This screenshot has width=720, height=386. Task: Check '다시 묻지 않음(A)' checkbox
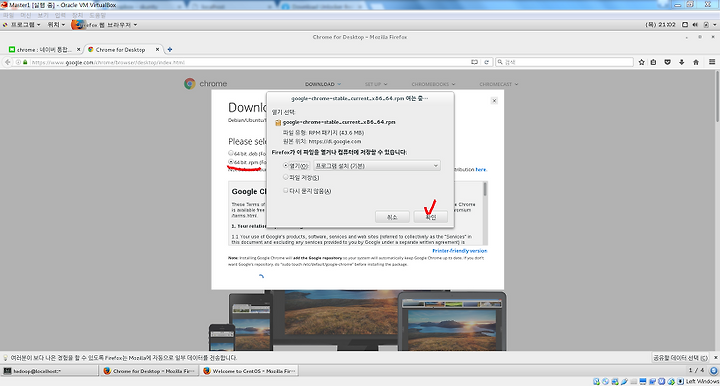tap(286, 190)
